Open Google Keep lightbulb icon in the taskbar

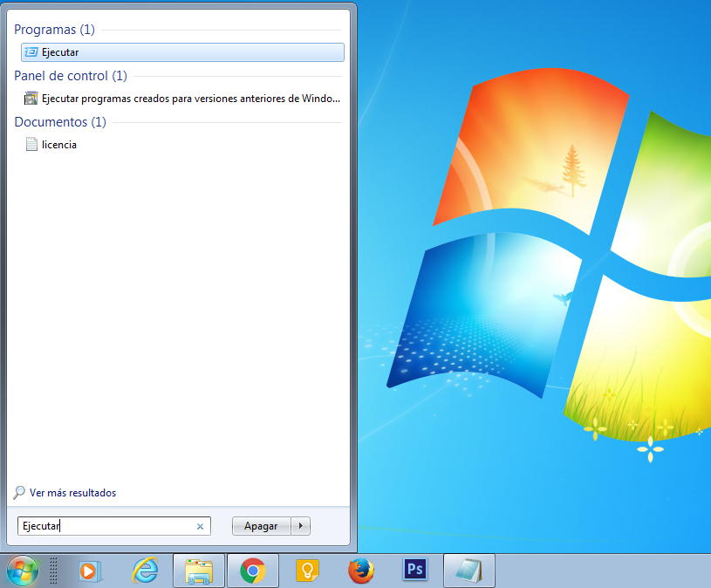click(307, 571)
